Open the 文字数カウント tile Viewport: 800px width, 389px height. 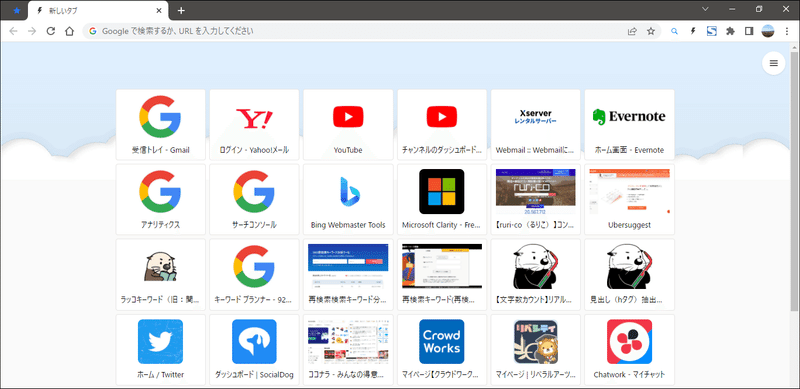tap(535, 274)
